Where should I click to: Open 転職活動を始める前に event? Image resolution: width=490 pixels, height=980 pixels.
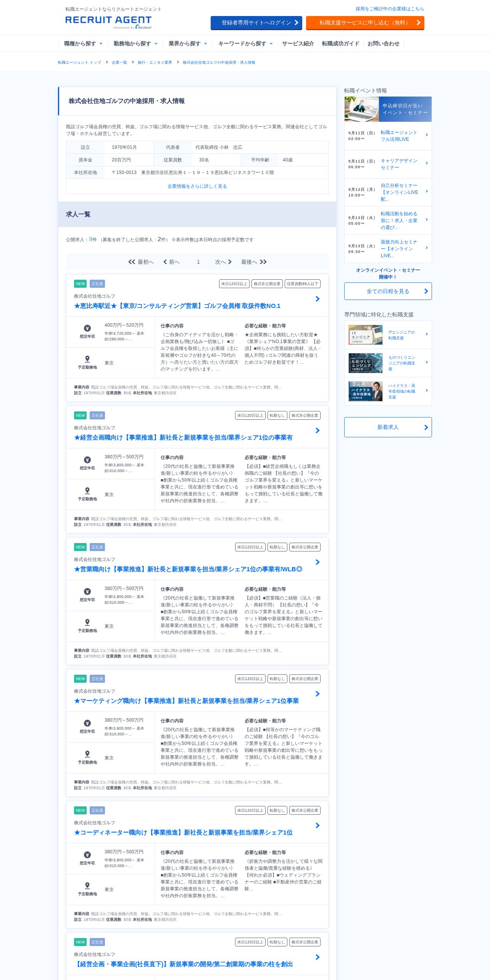(399, 221)
